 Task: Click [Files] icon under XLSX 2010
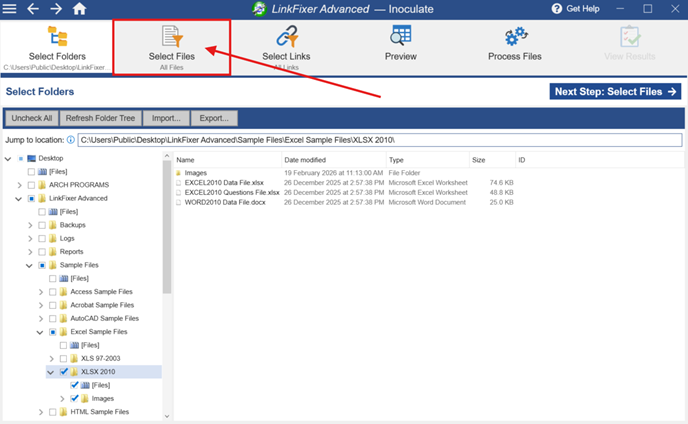[85, 385]
